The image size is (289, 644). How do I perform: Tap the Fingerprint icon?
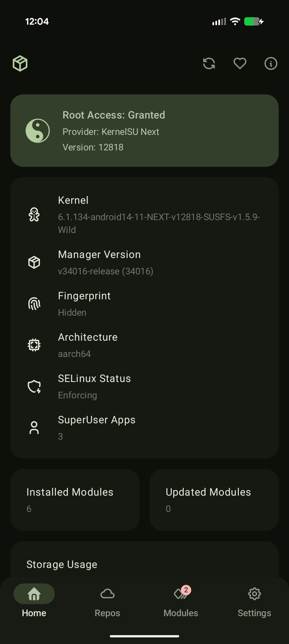point(34,304)
